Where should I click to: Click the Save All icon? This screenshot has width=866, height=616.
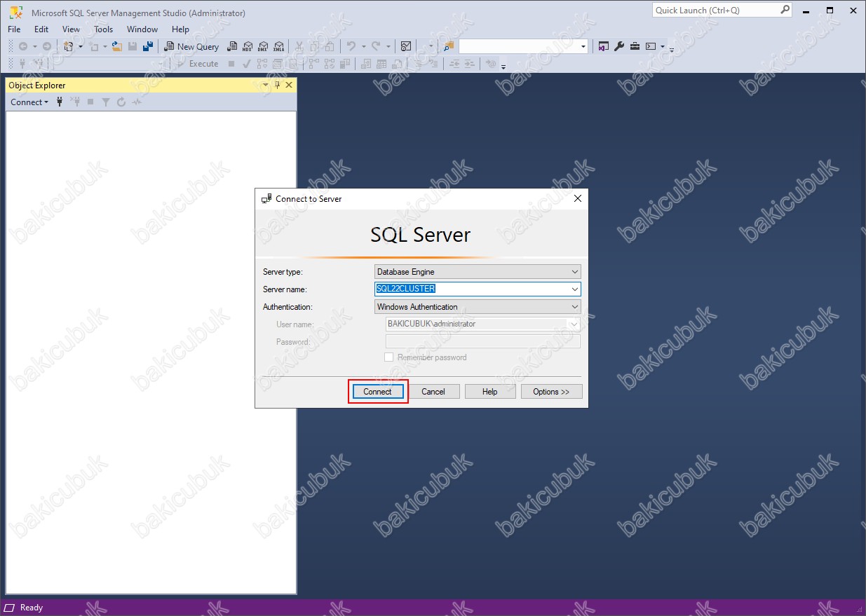148,46
